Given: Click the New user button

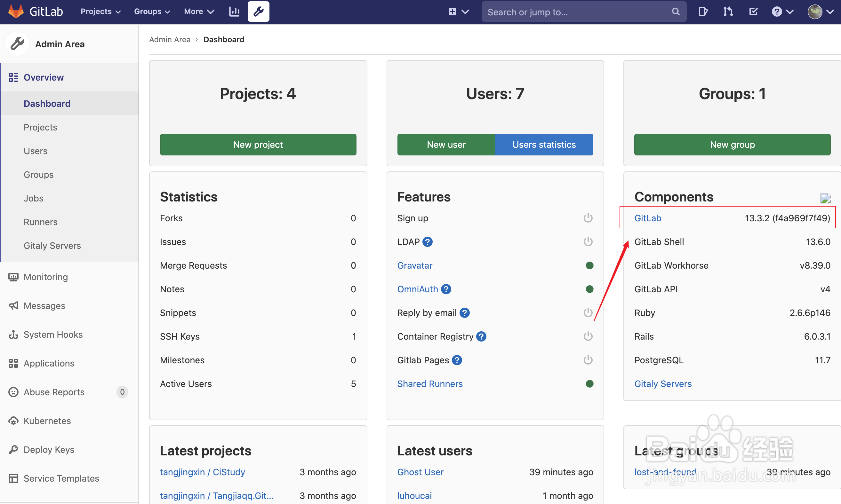Looking at the screenshot, I should [446, 145].
